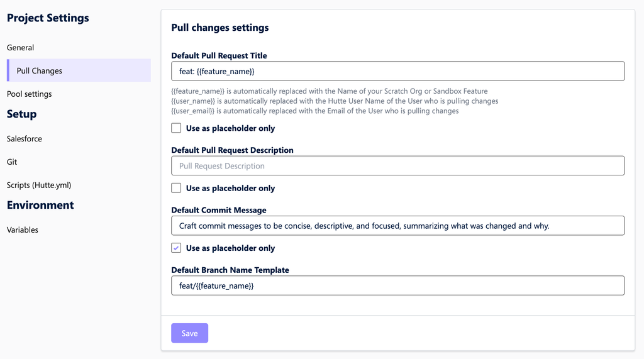
Task: Open environment Variables page
Action: tap(23, 230)
